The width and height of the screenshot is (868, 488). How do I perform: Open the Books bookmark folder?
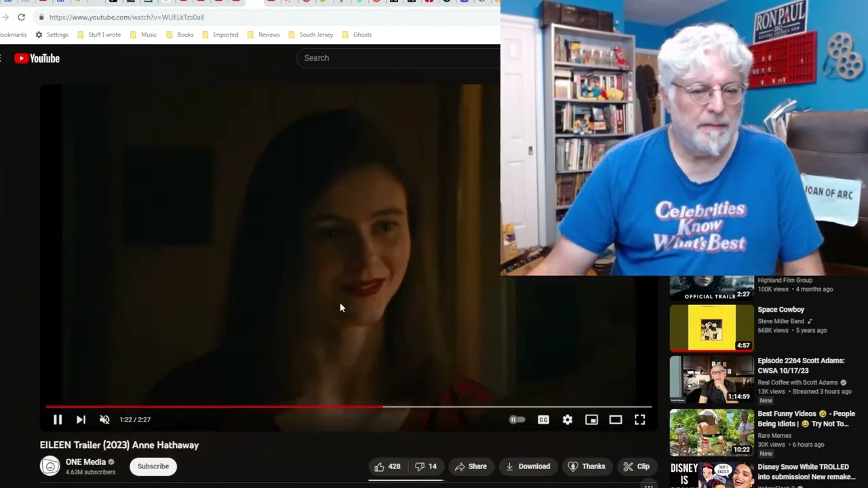[180, 35]
